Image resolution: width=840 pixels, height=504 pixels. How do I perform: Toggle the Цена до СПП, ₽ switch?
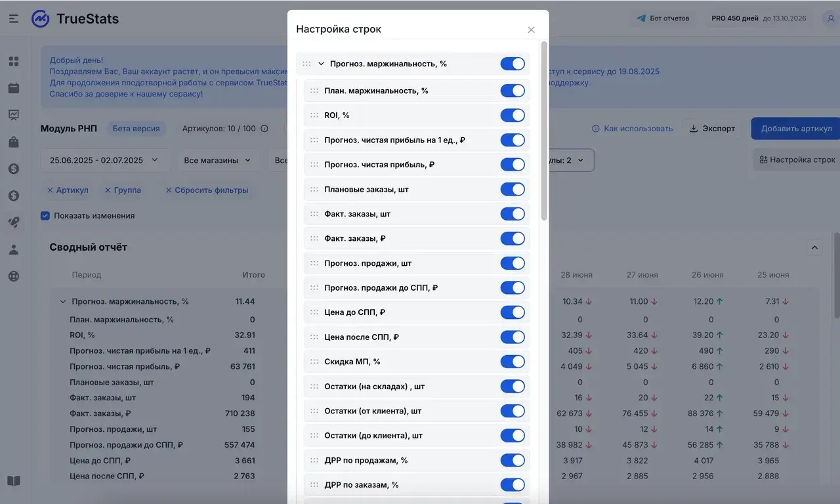[x=513, y=312]
